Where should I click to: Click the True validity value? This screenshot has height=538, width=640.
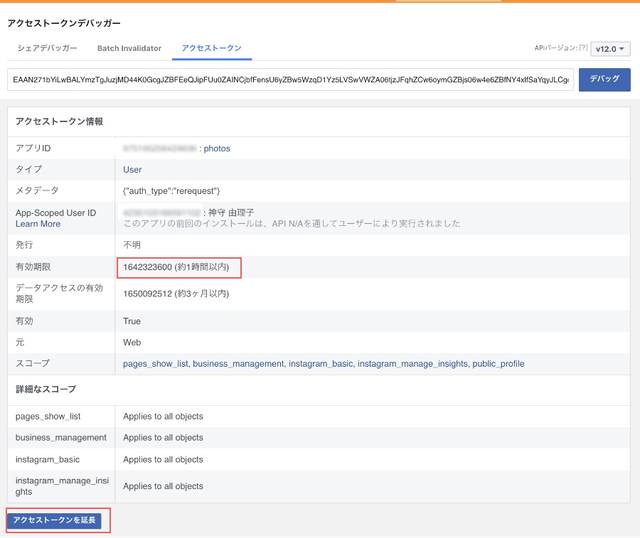pos(132,321)
